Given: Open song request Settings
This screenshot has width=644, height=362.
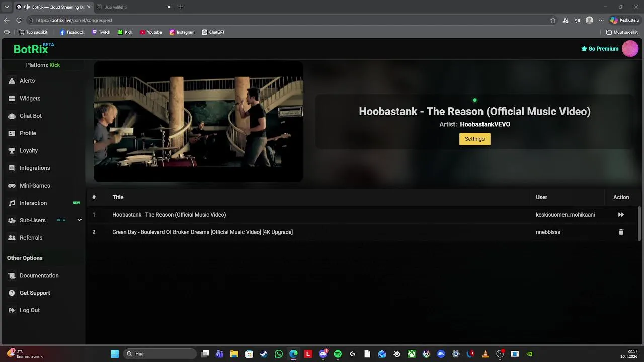Looking at the screenshot, I should click(474, 139).
